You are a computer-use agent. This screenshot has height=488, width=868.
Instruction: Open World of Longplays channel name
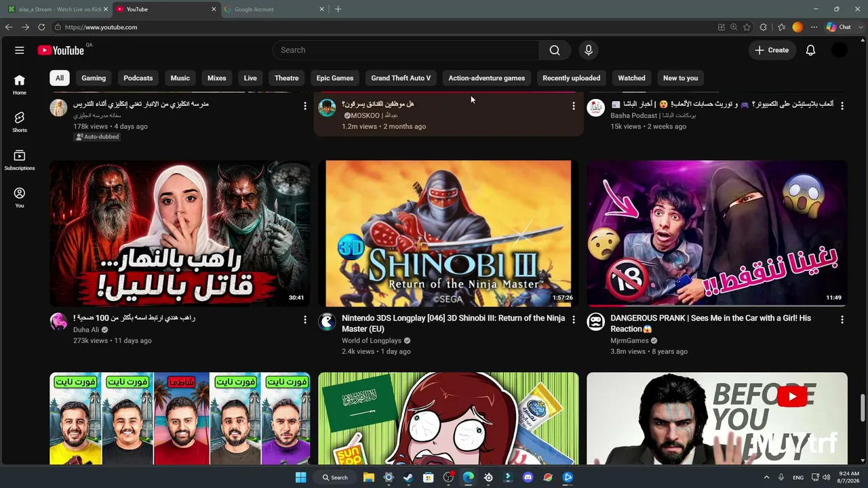click(372, 341)
